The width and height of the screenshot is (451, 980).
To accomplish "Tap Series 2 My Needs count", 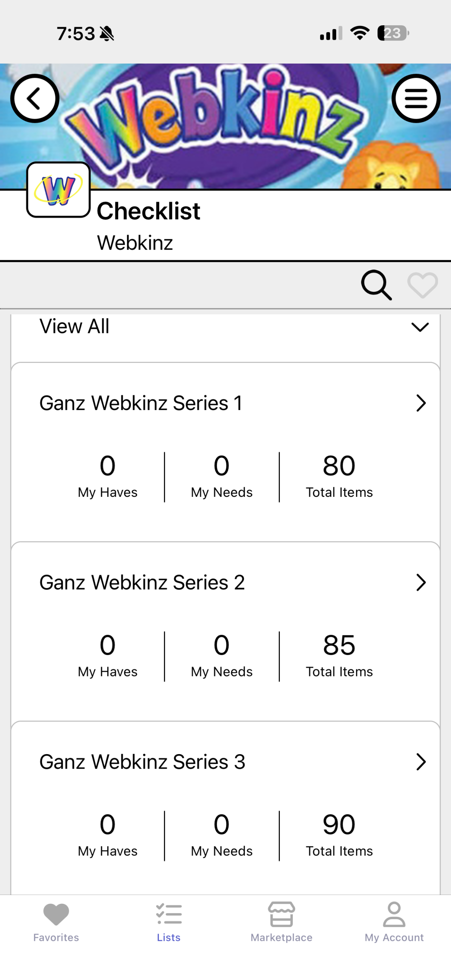I will pyautogui.click(x=222, y=645).
